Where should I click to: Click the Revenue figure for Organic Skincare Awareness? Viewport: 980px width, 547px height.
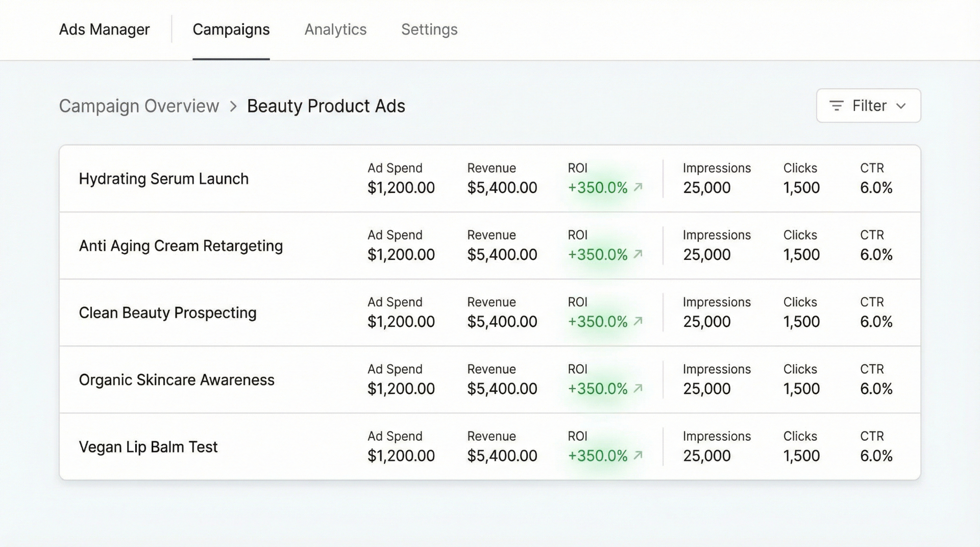(502, 389)
